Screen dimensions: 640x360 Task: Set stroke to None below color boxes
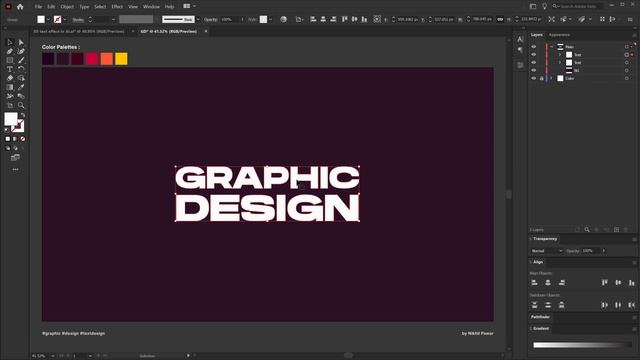click(x=23, y=139)
